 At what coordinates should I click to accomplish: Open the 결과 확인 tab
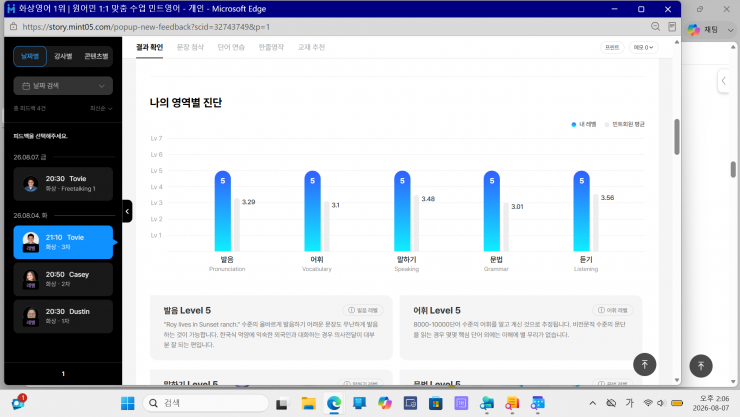(x=149, y=47)
